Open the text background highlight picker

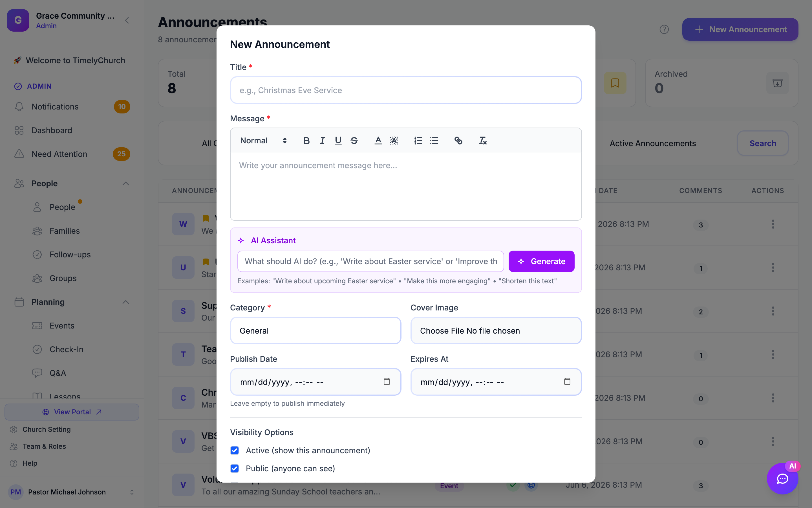pos(394,141)
